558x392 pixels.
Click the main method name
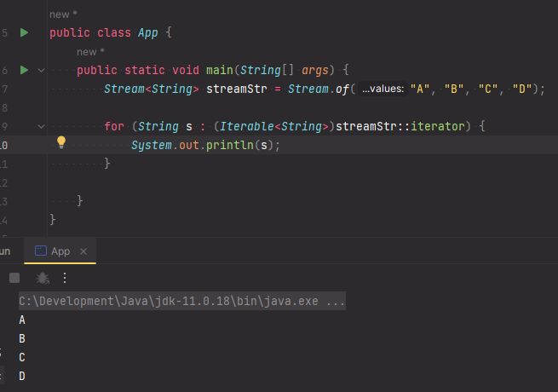tap(220, 70)
